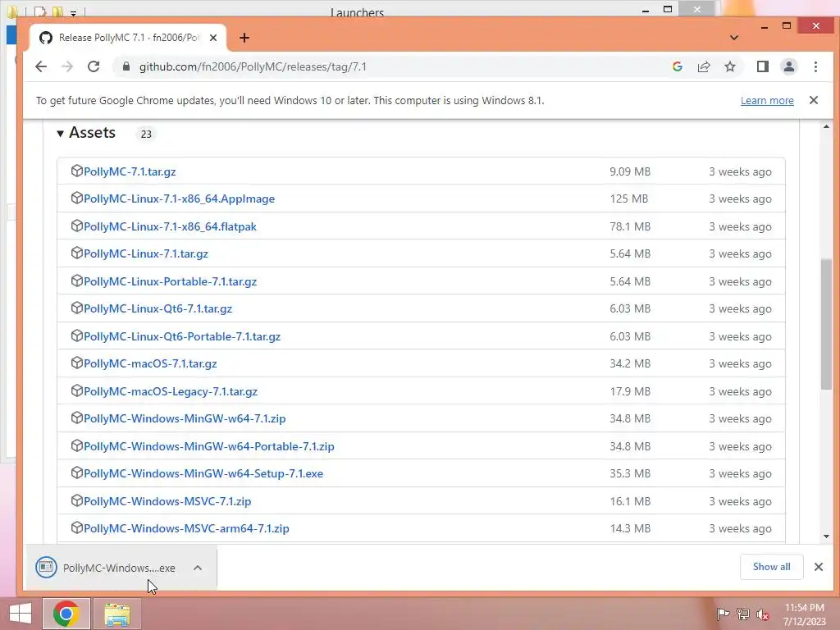Click the address bar URL

click(253, 66)
